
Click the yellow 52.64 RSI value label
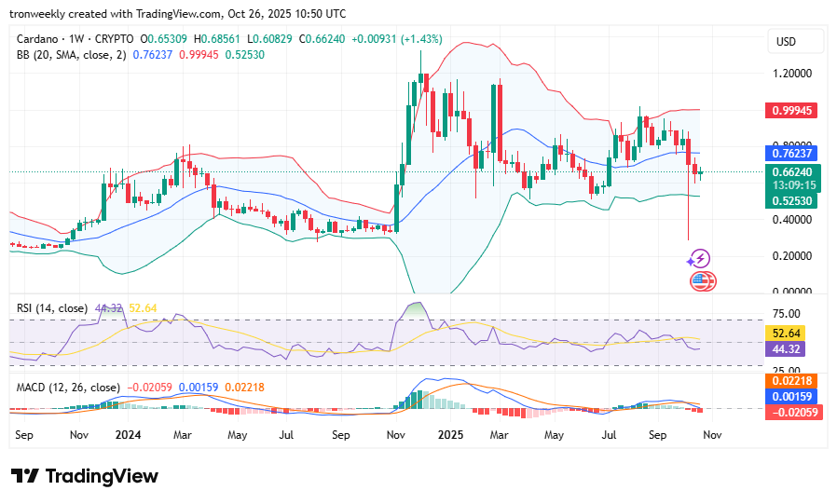(x=787, y=333)
